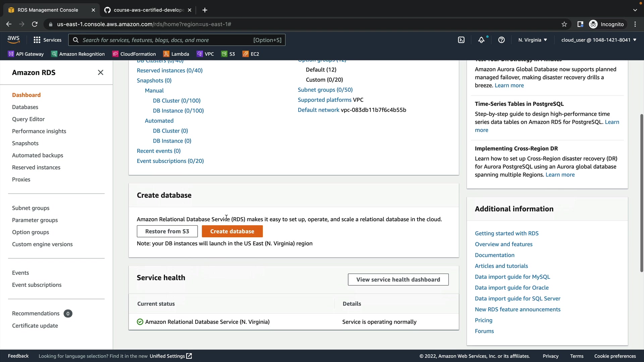The height and width of the screenshot is (362, 644).
Task: Click the help question mark icon
Action: tap(501, 40)
